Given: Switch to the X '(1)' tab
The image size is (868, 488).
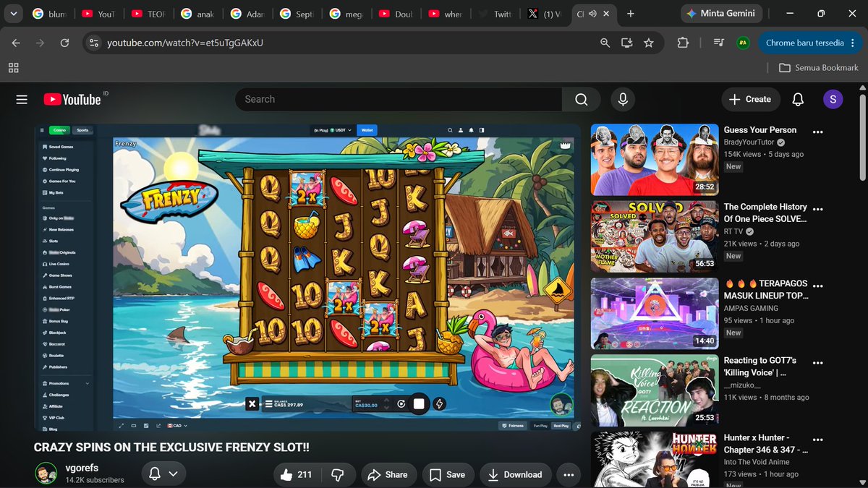Looking at the screenshot, I should pyautogui.click(x=544, y=14).
